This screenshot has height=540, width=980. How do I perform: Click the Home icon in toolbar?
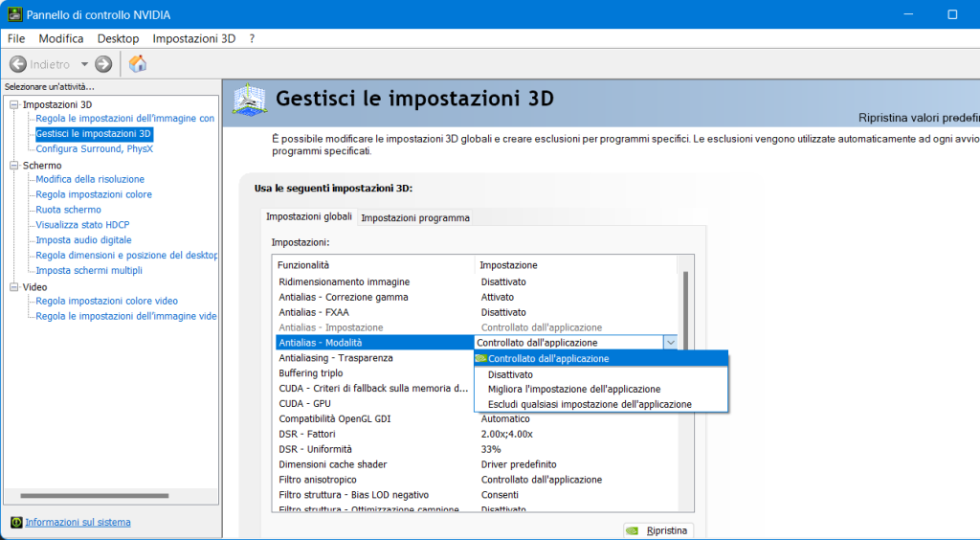pyautogui.click(x=138, y=64)
